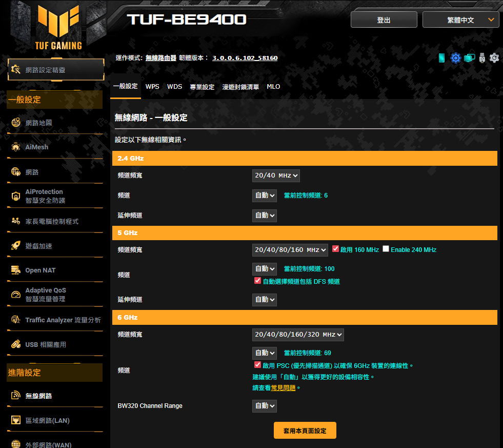This screenshot has height=448, width=503.
Task: Open the 繁體中文 language dropdown
Action: point(460,20)
